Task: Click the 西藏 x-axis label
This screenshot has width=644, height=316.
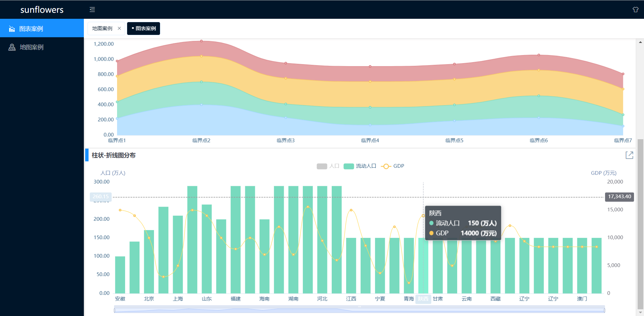Action: 495,299
